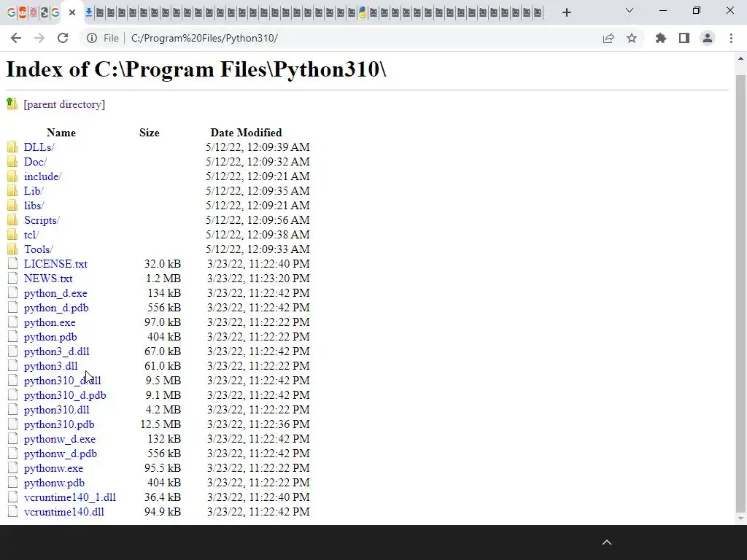Open the lowercase libs folder
Viewport: 747px width, 560px height.
point(34,206)
